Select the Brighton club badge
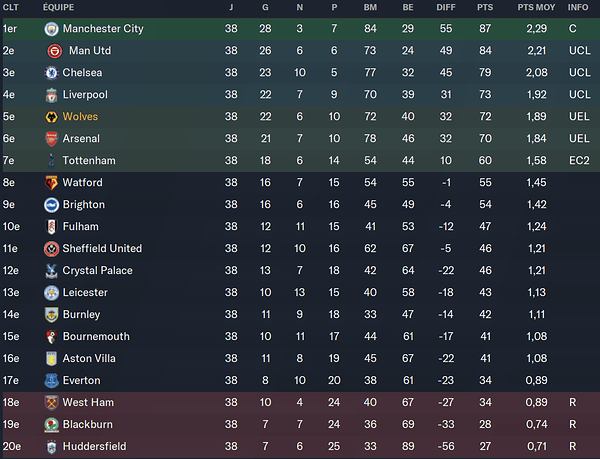Viewport: 600px width, 459px height. (x=51, y=205)
